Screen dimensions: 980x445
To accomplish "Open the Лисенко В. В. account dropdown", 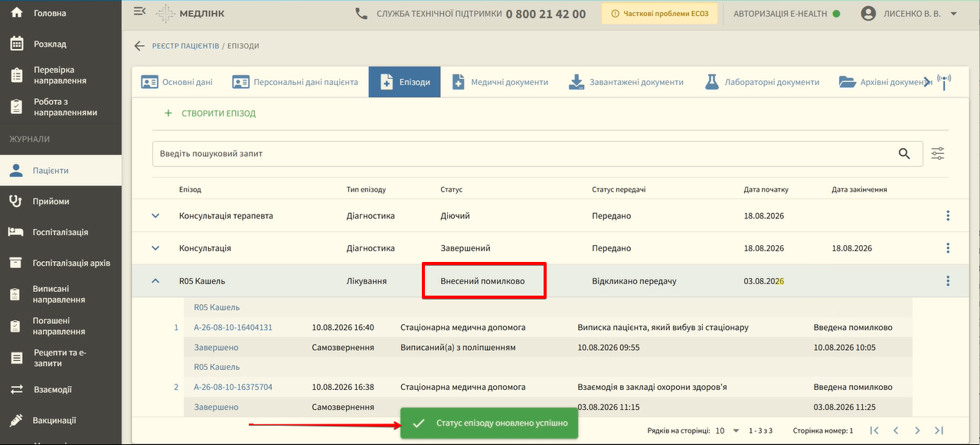I will click(x=910, y=14).
